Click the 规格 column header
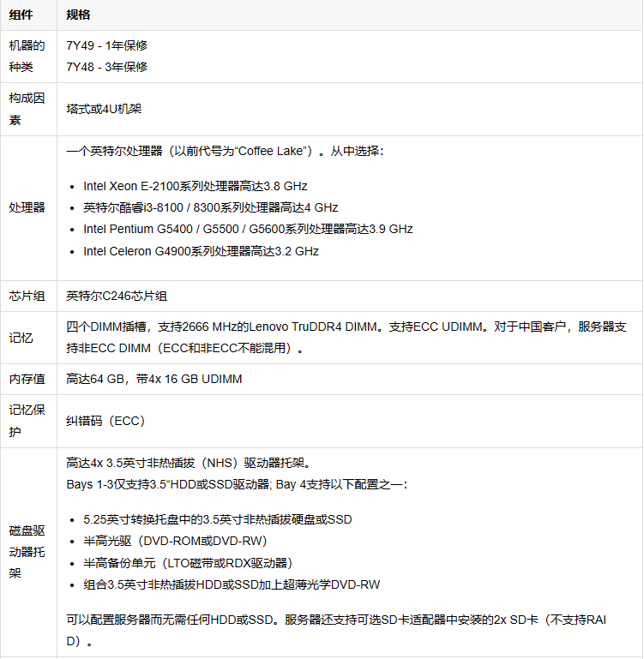 pyautogui.click(x=78, y=15)
